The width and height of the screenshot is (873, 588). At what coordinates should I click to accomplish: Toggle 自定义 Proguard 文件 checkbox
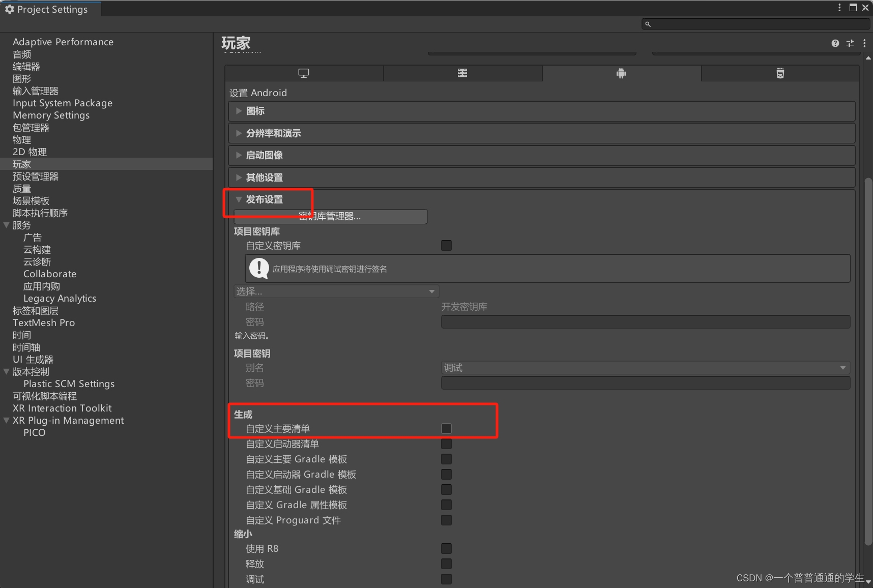446,520
